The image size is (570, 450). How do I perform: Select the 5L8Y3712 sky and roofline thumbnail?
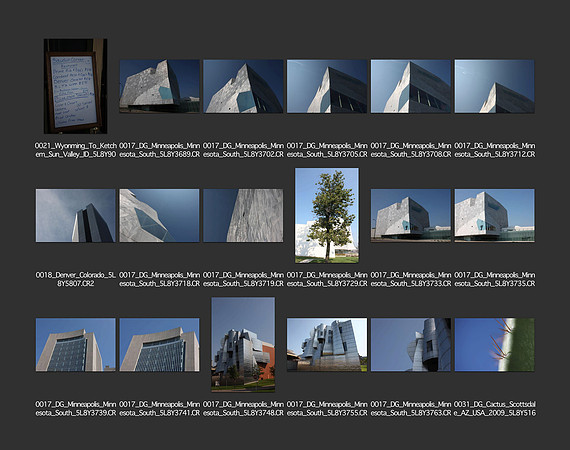pyautogui.click(x=494, y=86)
